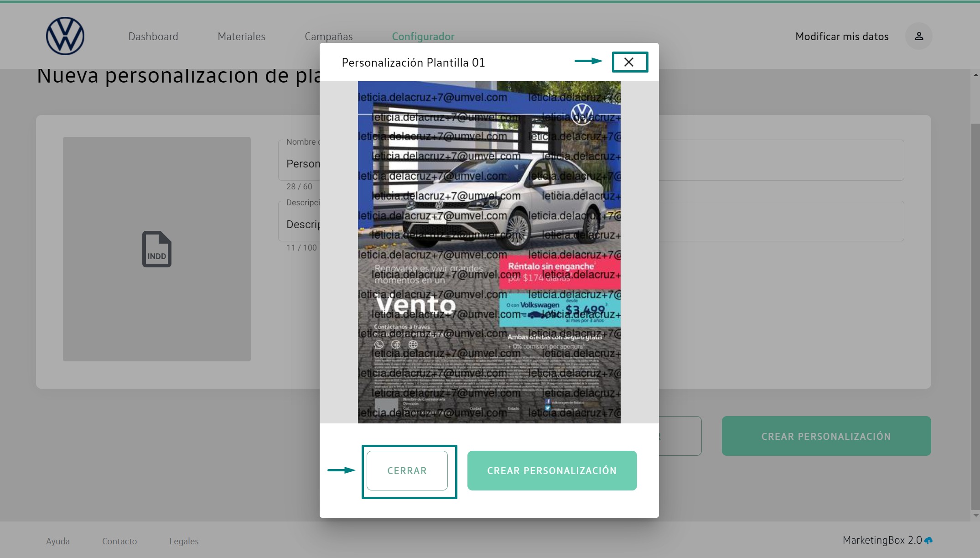Open the Contacto footer link
This screenshot has width=980, height=558.
(119, 541)
